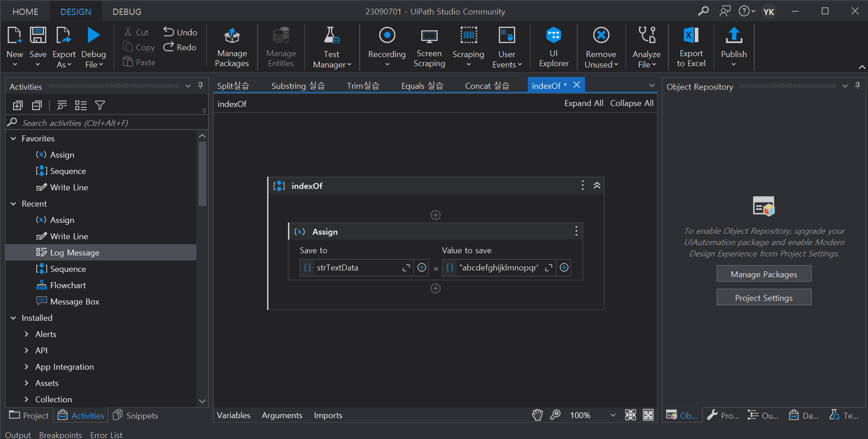Open the feedback icon in title bar
This screenshot has height=439, width=868.
pyautogui.click(x=725, y=11)
